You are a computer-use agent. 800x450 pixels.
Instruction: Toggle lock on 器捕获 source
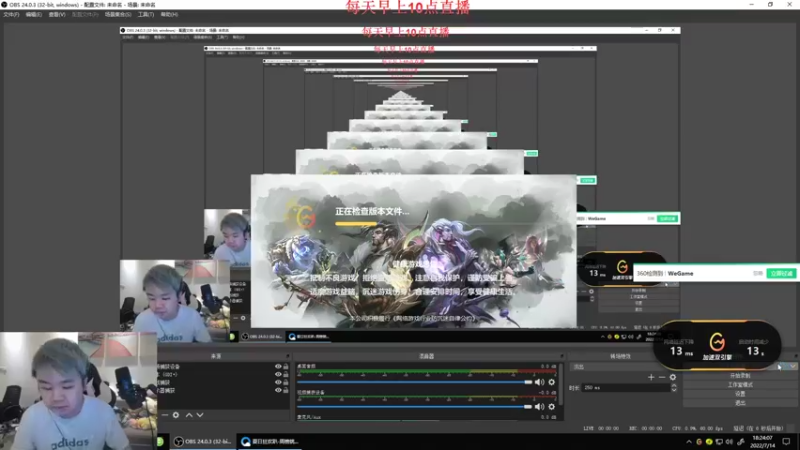[x=286, y=390]
